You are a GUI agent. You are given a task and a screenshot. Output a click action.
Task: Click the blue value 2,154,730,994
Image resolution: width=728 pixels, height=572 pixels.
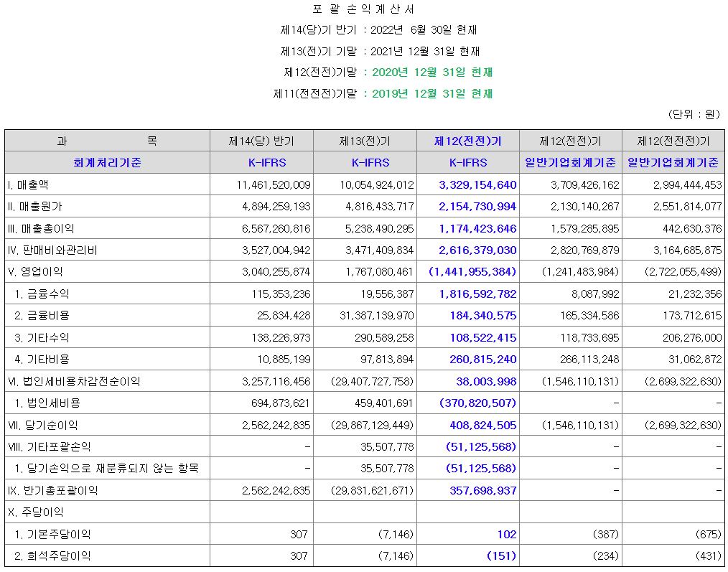(x=477, y=207)
